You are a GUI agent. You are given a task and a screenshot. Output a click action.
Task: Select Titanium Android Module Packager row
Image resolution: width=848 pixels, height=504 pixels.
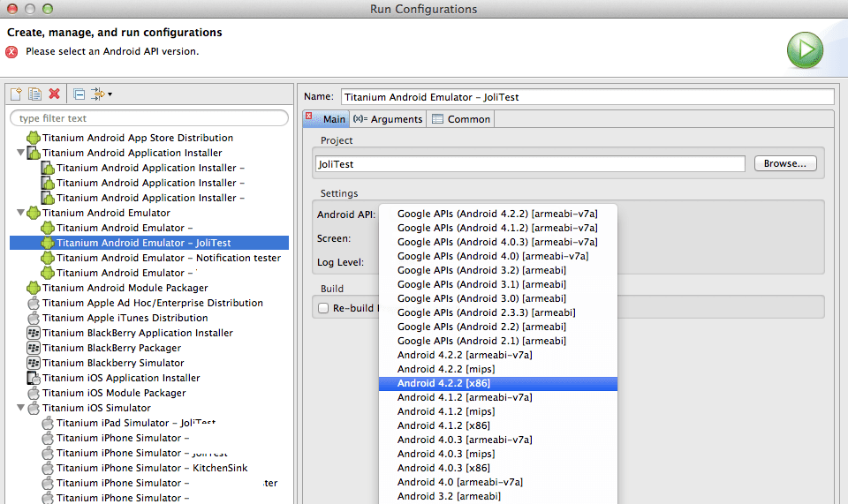[x=149, y=288]
